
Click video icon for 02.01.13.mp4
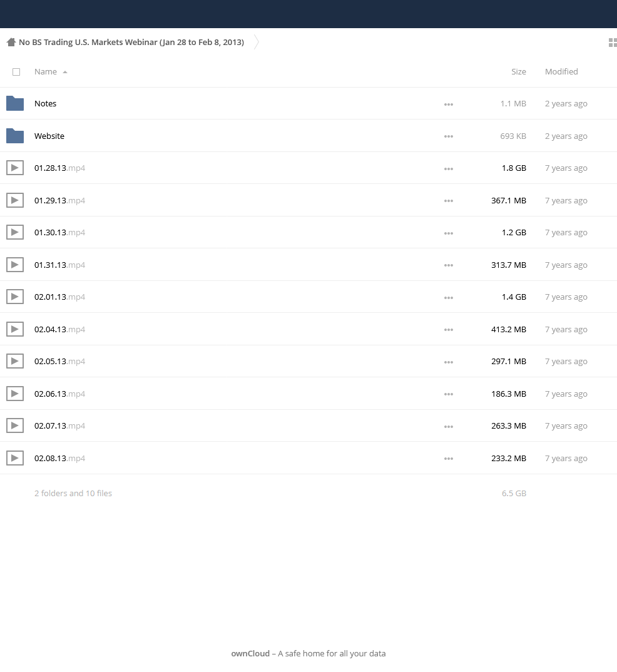tap(15, 297)
